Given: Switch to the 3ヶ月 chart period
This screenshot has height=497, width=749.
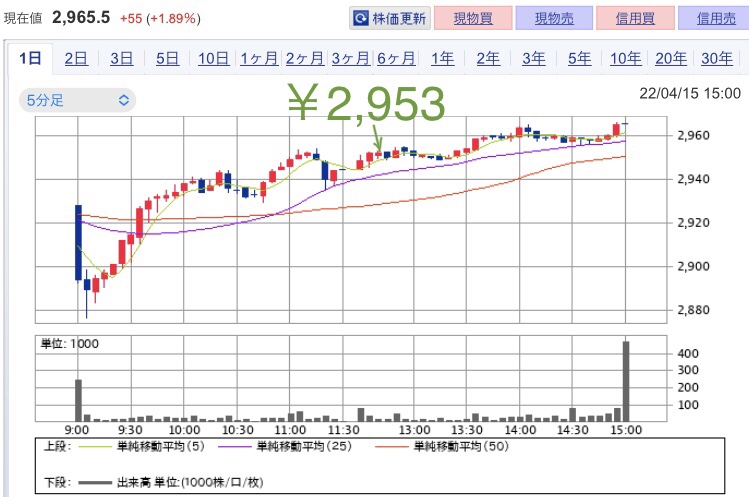Looking at the screenshot, I should tap(351, 59).
